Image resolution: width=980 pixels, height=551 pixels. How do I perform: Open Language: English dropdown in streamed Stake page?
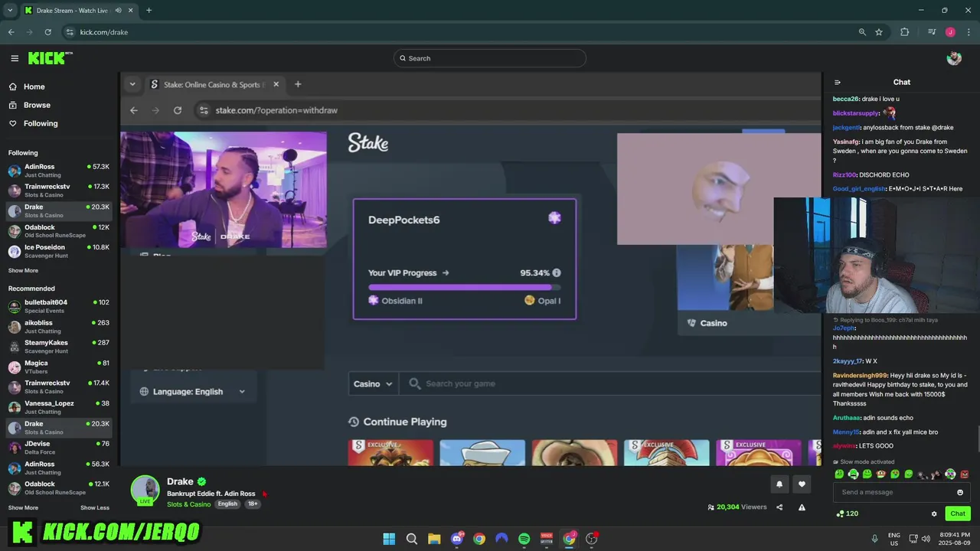[192, 391]
